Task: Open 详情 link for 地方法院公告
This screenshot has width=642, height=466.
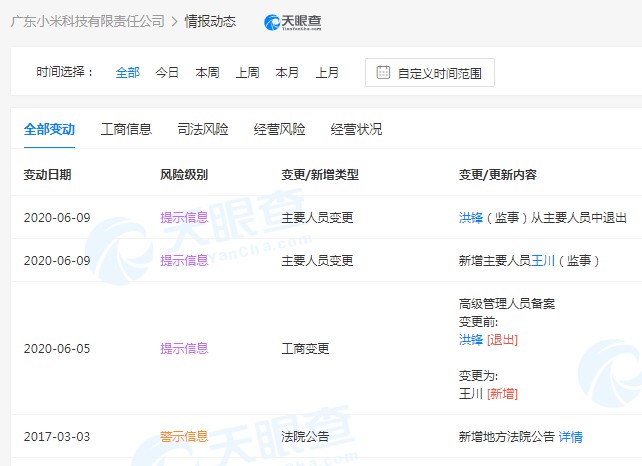Action: click(x=570, y=437)
